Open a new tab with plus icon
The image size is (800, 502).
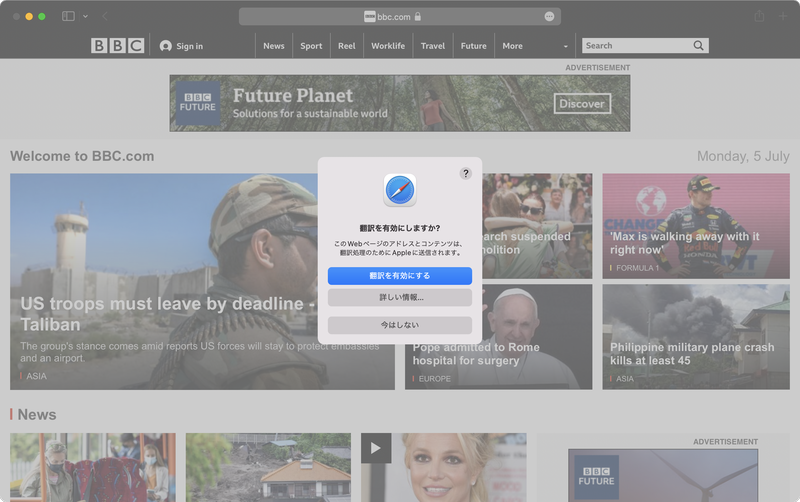(x=783, y=16)
